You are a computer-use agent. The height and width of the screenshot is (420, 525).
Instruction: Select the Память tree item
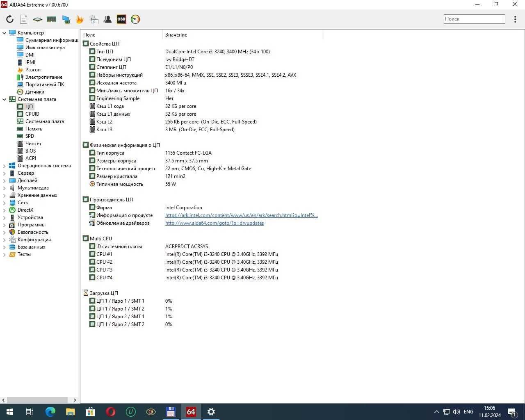(x=34, y=129)
